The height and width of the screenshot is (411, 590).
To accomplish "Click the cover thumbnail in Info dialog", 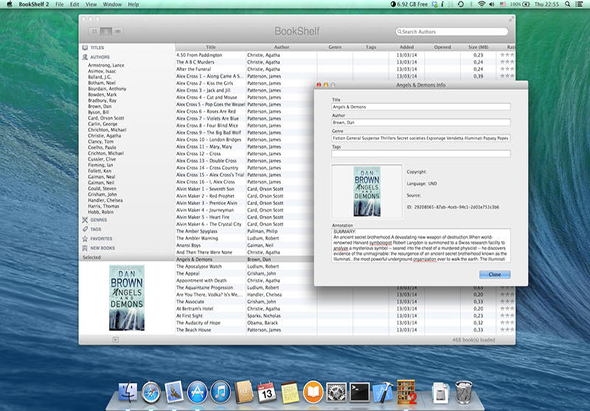I will (x=367, y=191).
